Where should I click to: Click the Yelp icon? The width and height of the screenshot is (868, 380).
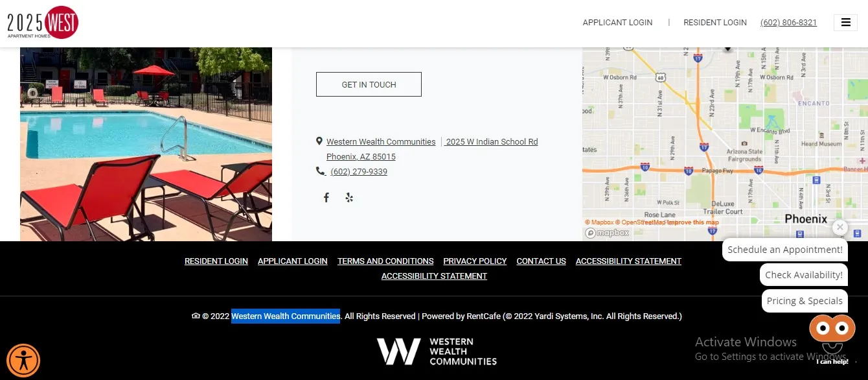point(349,198)
